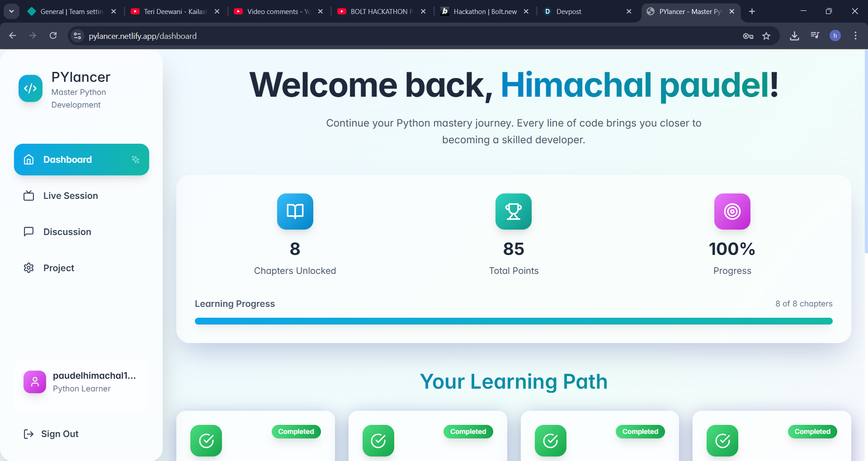Click the Chapters Unlocked book icon
Viewport: 868px width, 461px height.
coord(295,212)
